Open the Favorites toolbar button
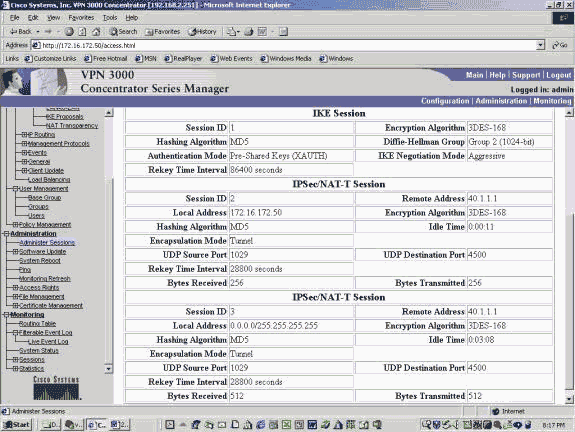 [162, 32]
